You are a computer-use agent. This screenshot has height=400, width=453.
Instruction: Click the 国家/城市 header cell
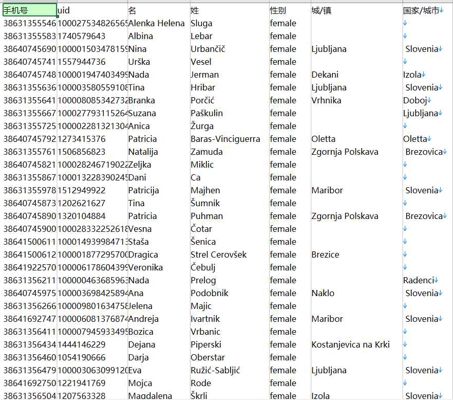(425, 10)
